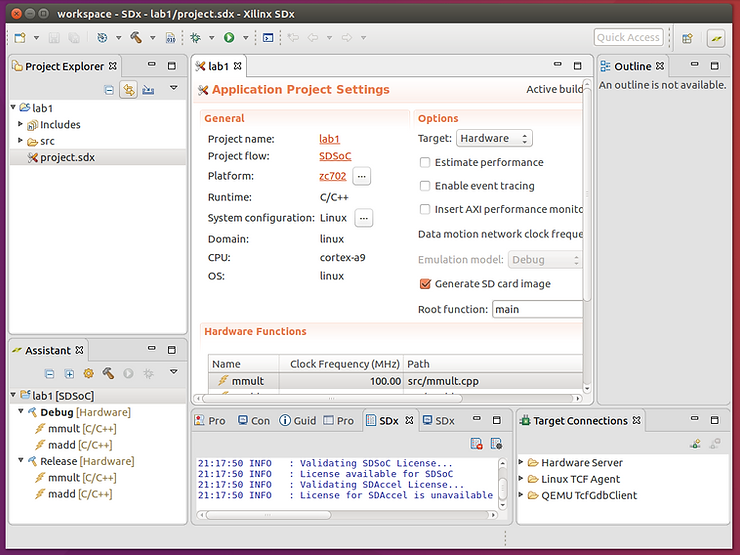Click the log settings icon in SDx console
Image resolution: width=740 pixels, height=555 pixels.
click(496, 444)
